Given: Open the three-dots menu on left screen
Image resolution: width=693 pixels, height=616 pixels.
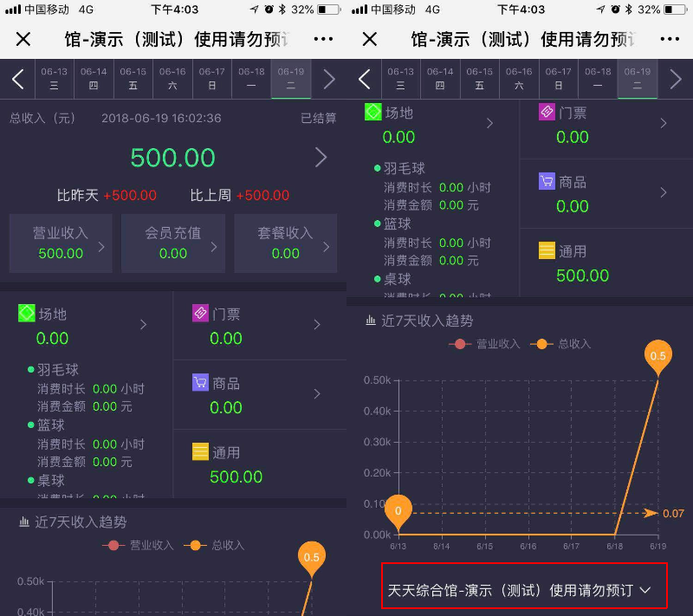Looking at the screenshot, I should (x=323, y=39).
